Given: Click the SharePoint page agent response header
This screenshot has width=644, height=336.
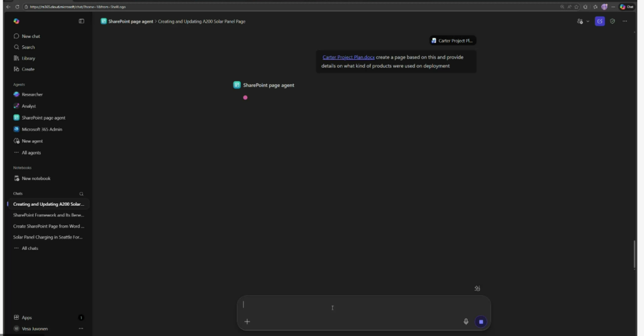Looking at the screenshot, I should pos(264,85).
